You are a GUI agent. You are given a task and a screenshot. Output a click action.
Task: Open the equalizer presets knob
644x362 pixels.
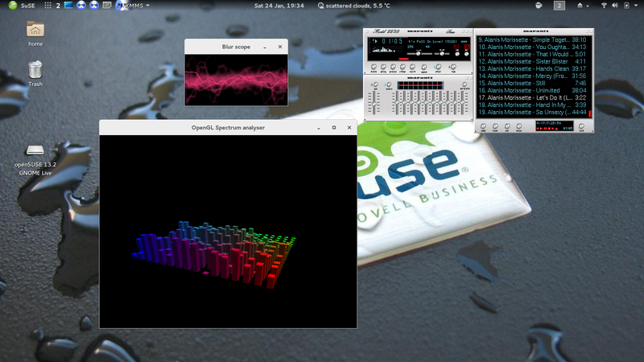464,84
